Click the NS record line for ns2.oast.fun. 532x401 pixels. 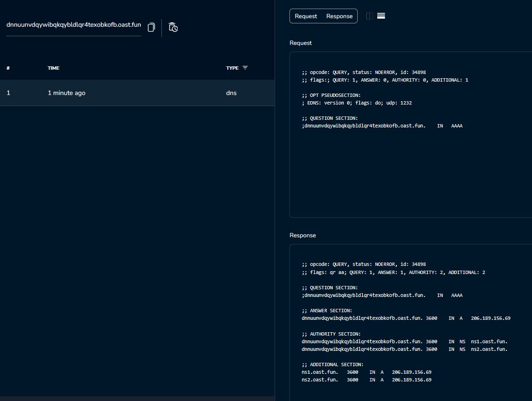(405, 349)
